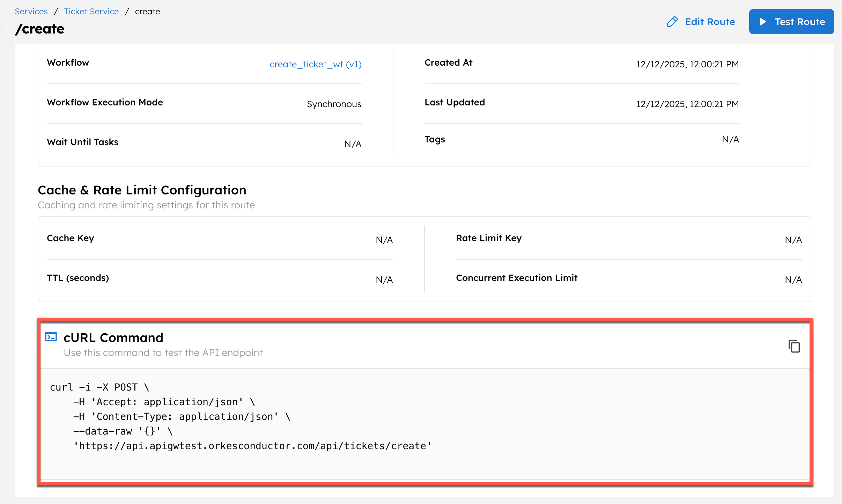Click the pencil icon next to Edit Route
This screenshot has height=504, width=842.
(x=672, y=22)
